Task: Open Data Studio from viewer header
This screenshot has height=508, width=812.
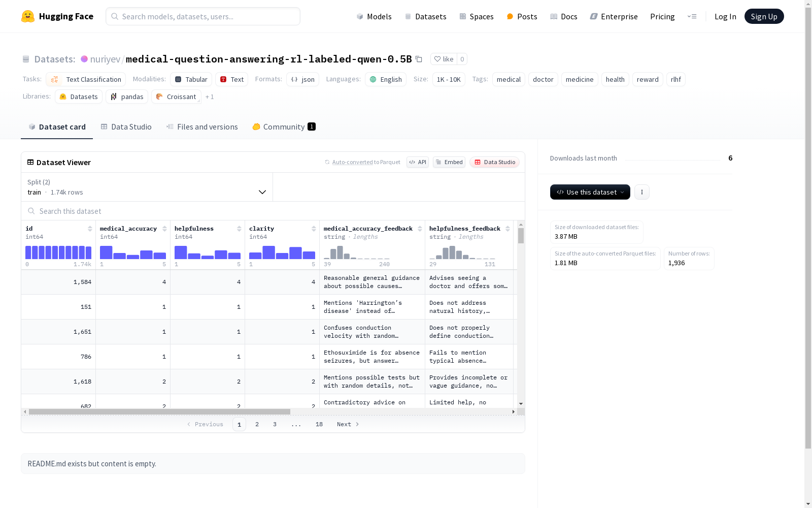Action: [494, 162]
